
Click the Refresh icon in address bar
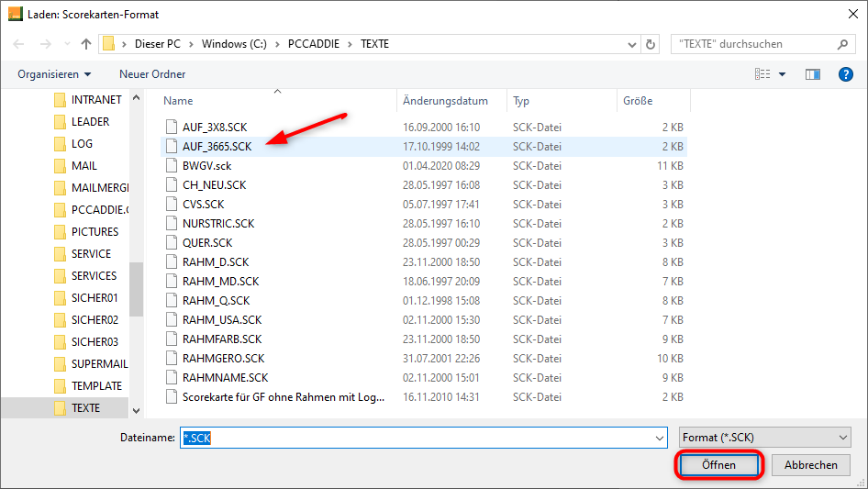(x=651, y=44)
